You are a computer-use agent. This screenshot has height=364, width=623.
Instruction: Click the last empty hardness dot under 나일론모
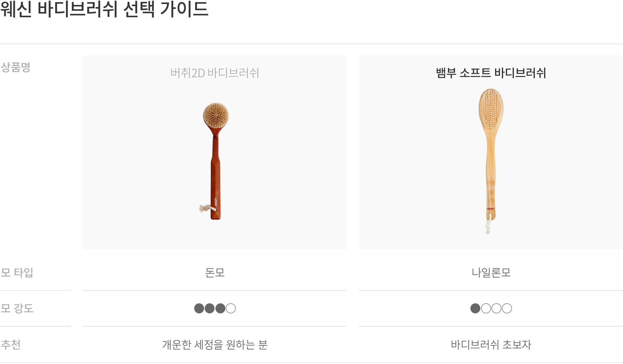click(x=507, y=308)
